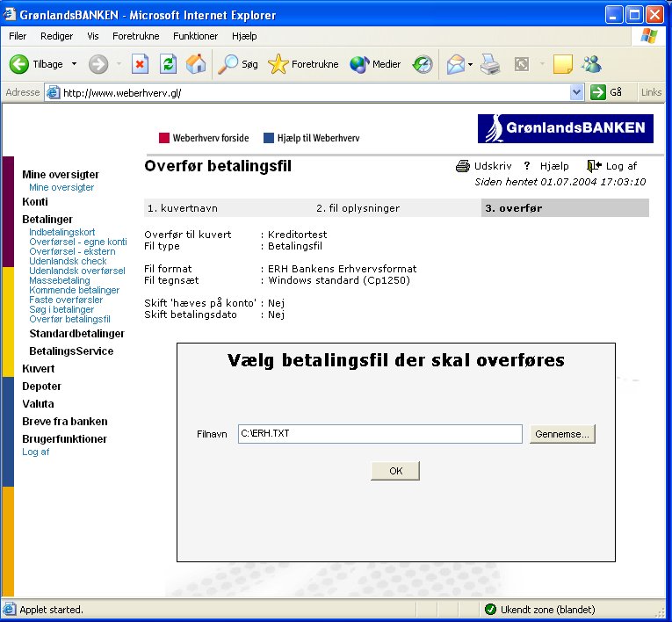The image size is (672, 622).
Task: Expand the Brugerfunktioner section
Action: click(64, 439)
